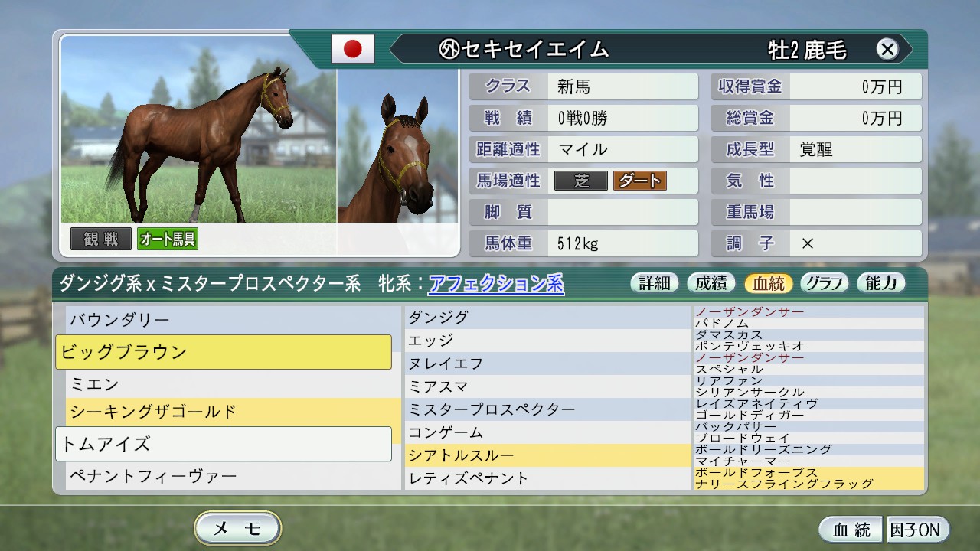
Task: Select dam トムアイズ in the pedigree
Action: click(x=224, y=444)
